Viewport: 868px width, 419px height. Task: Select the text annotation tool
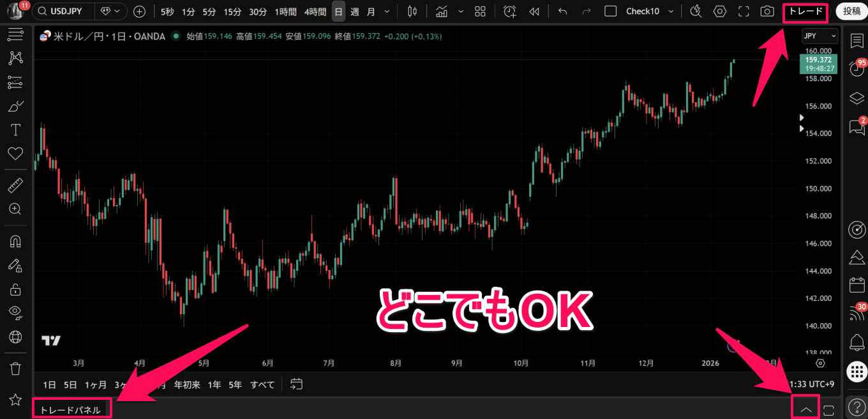(x=15, y=129)
